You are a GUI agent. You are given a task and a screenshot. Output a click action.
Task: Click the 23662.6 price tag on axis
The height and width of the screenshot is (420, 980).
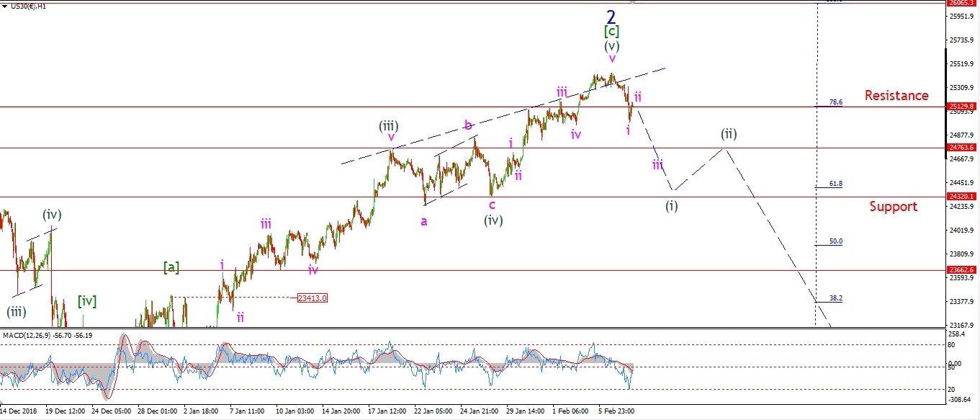(962, 270)
